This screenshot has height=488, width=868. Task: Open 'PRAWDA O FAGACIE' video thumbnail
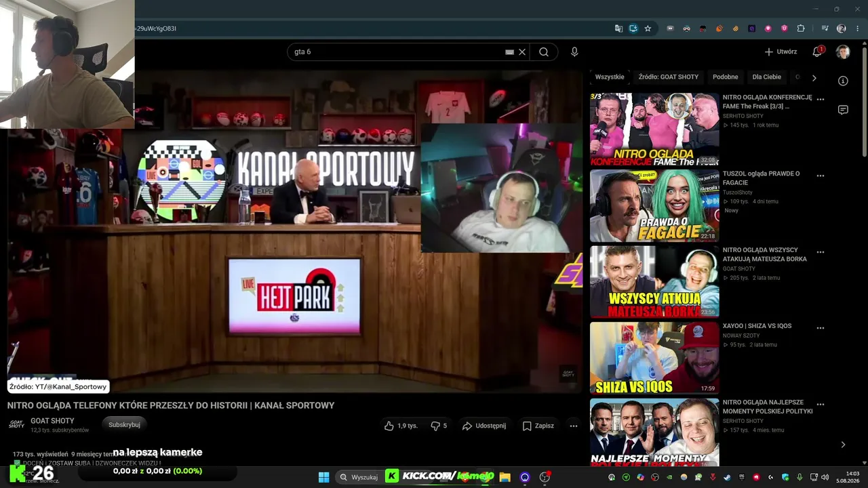(x=654, y=205)
